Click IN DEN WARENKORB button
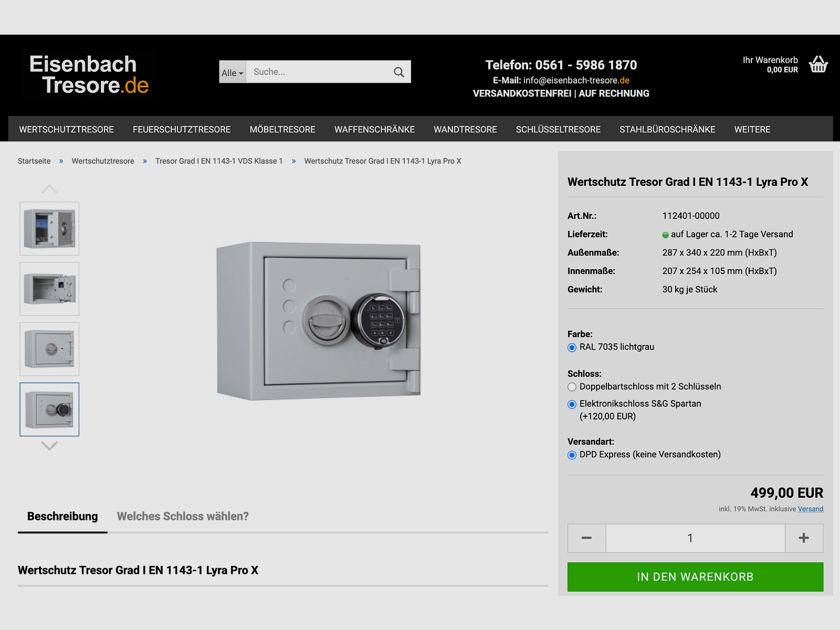The image size is (840, 630). click(695, 577)
